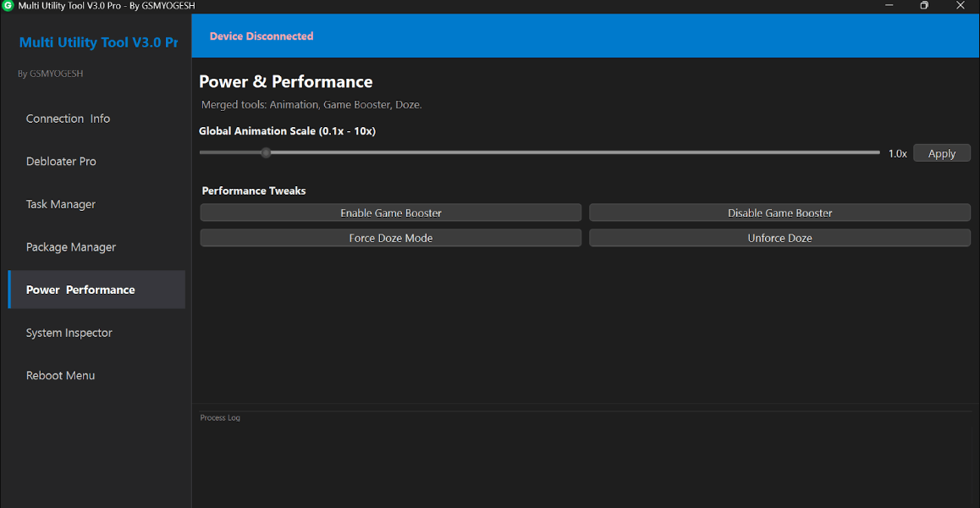Open Package Manager

[70, 246]
